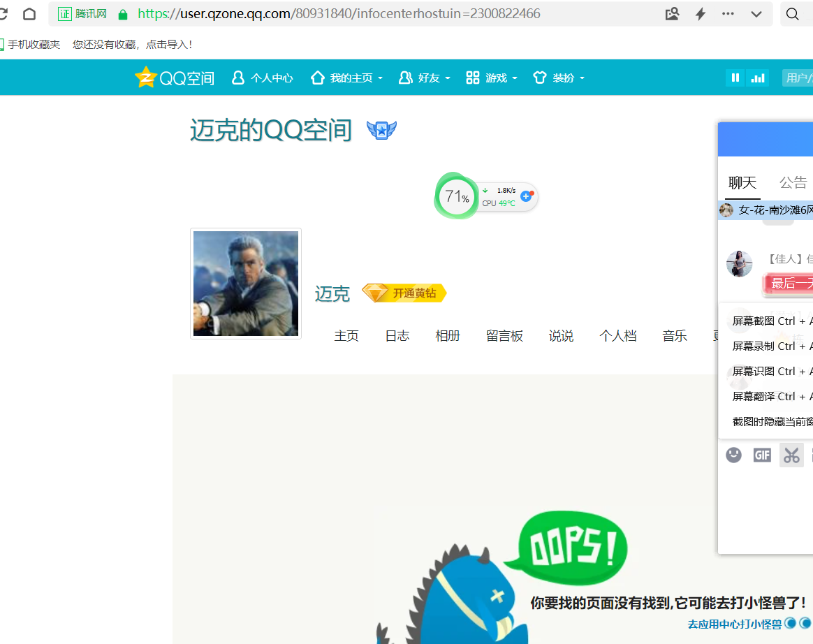Image resolution: width=813 pixels, height=644 pixels.
Task: Toggle 截图时隐藏当前窗口 option
Action: coord(772,421)
